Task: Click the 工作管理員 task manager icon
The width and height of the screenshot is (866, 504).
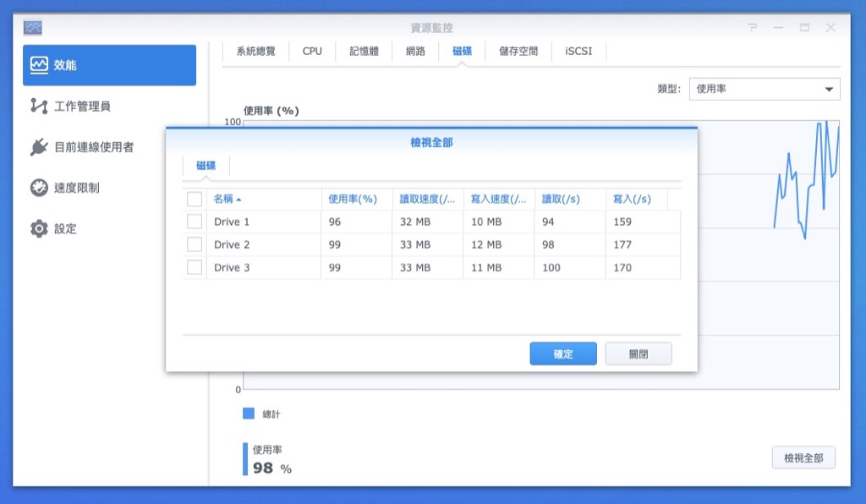Action: (x=39, y=106)
